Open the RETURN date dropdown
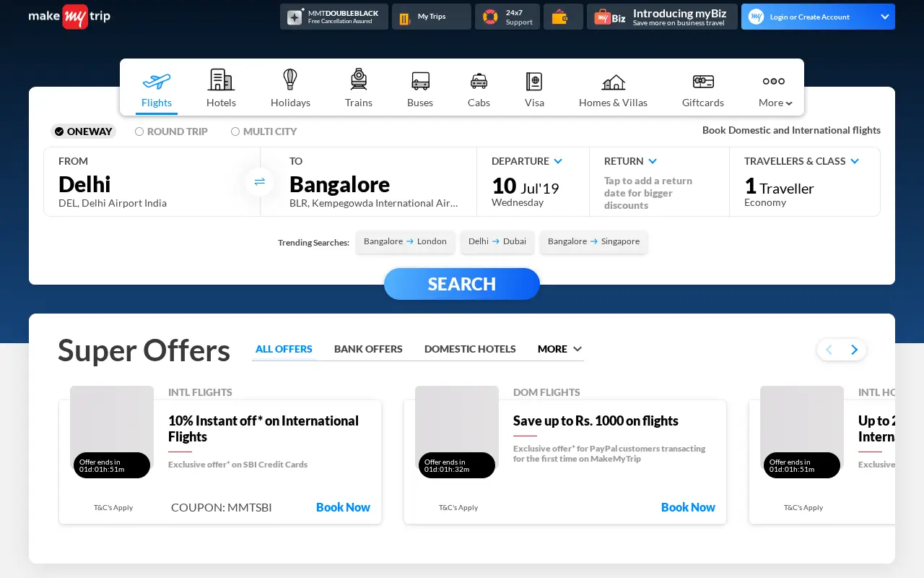This screenshot has height=578, width=924. point(631,161)
